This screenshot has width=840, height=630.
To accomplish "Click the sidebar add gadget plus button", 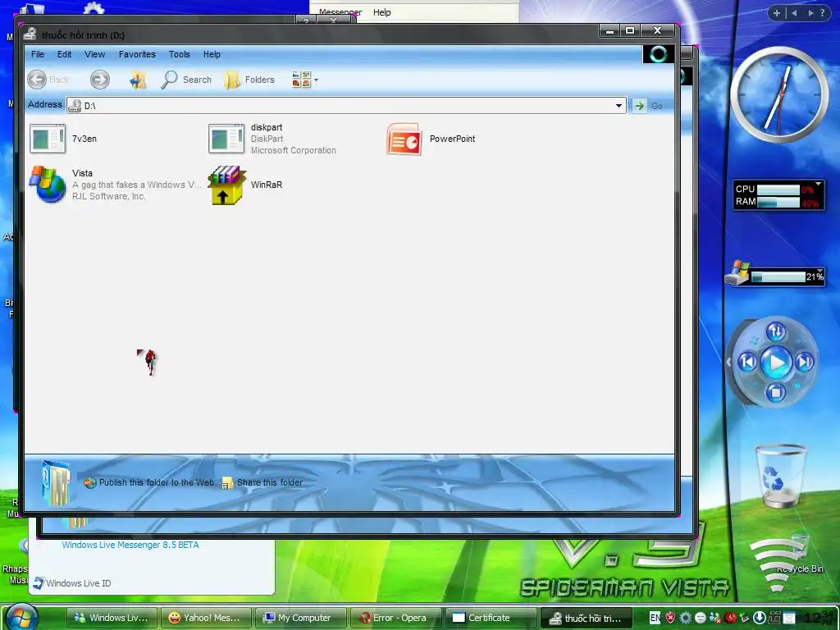I will click(776, 13).
